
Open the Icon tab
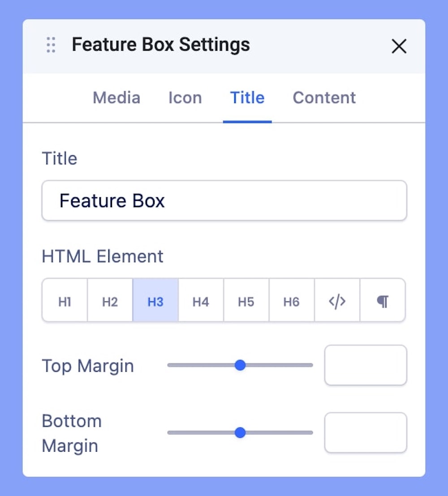[x=185, y=98]
